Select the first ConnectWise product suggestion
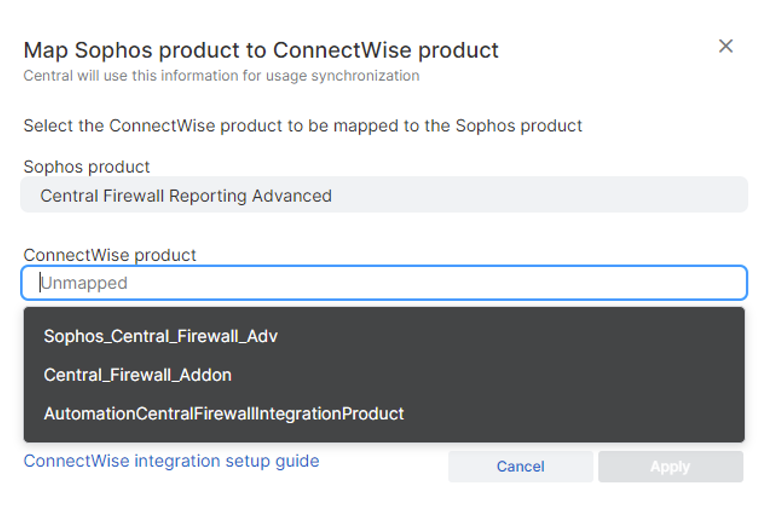 tap(160, 336)
